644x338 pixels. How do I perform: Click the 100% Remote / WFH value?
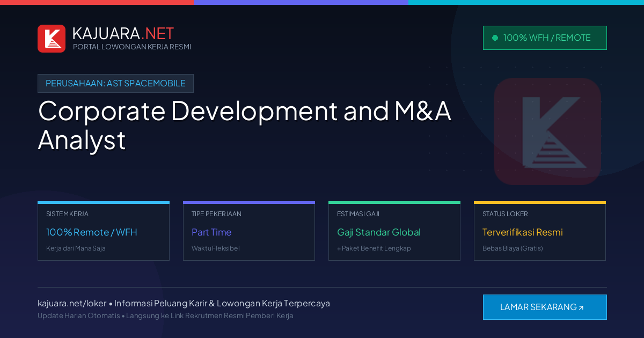tap(92, 232)
